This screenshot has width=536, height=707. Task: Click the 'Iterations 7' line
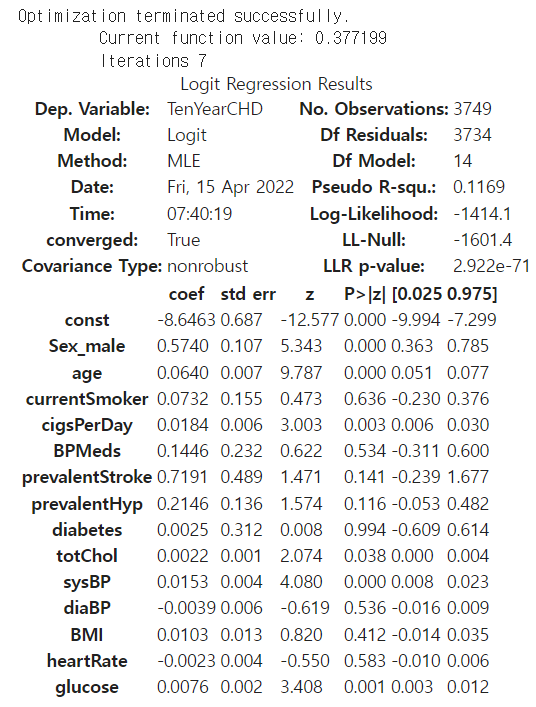click(x=153, y=60)
